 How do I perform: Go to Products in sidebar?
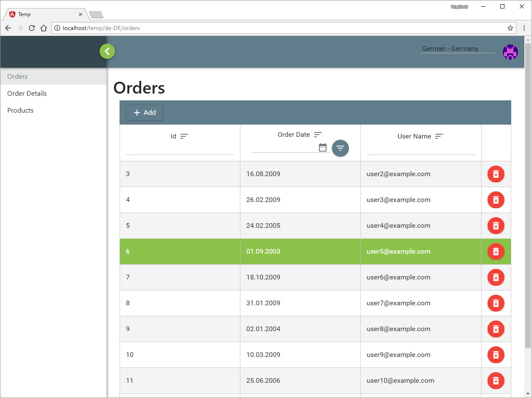pyautogui.click(x=20, y=111)
